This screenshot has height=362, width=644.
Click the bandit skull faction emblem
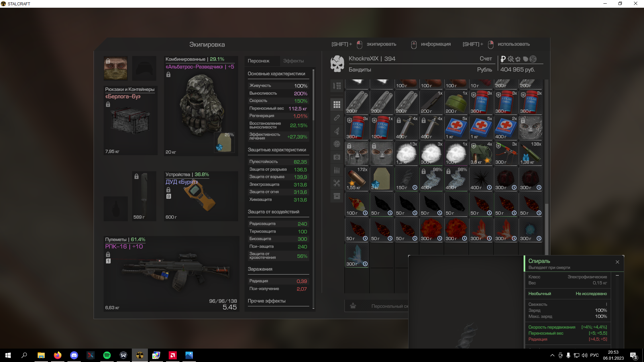(337, 64)
